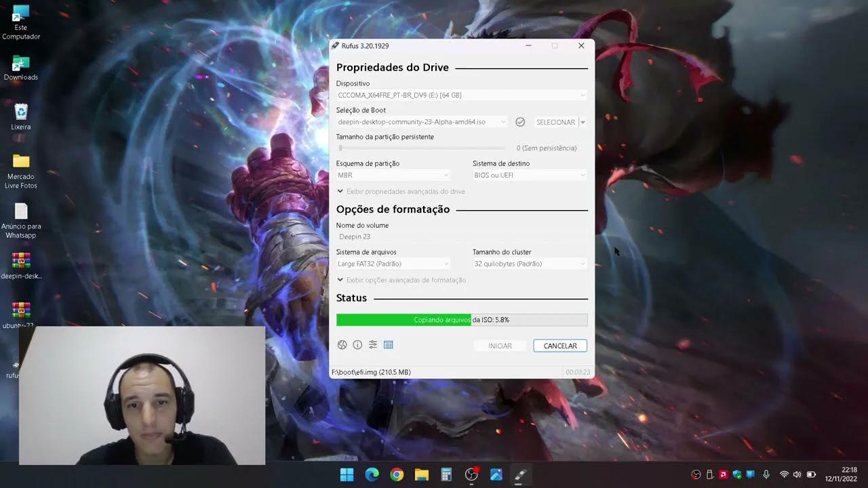Click the CANCELAR button
This screenshot has width=868, height=488.
click(x=560, y=346)
